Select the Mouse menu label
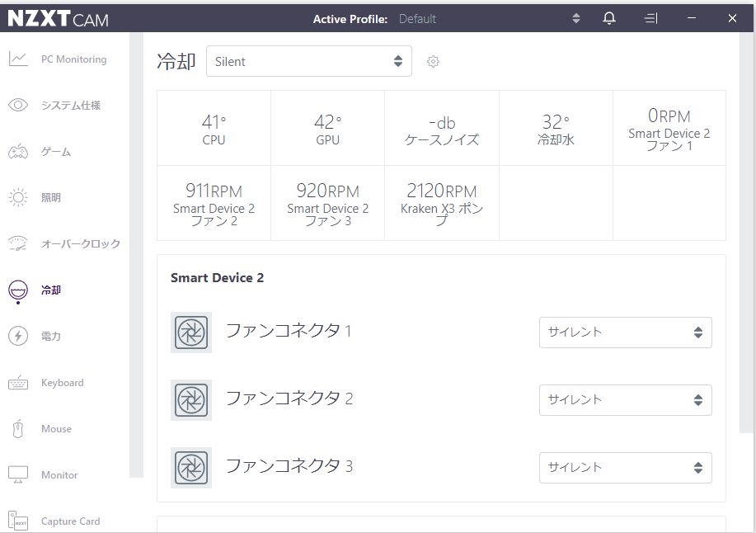Image resolution: width=756 pixels, height=533 pixels. (x=56, y=429)
